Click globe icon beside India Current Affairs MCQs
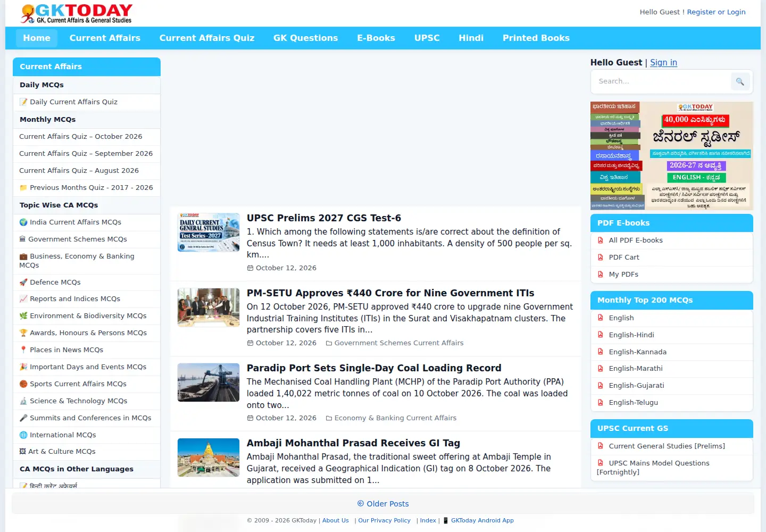Viewport: 766px width, 532px height. coord(23,222)
